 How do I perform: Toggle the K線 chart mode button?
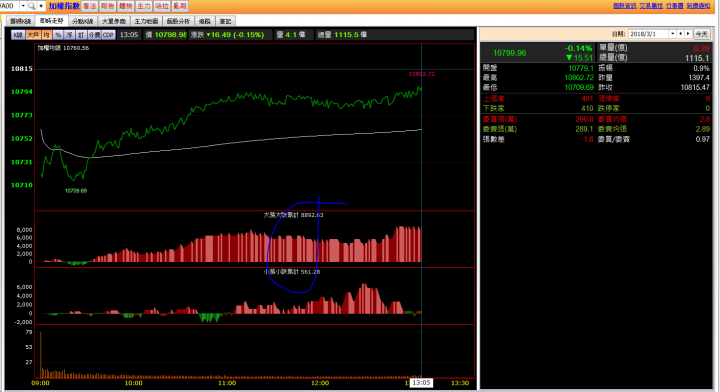tap(18, 35)
